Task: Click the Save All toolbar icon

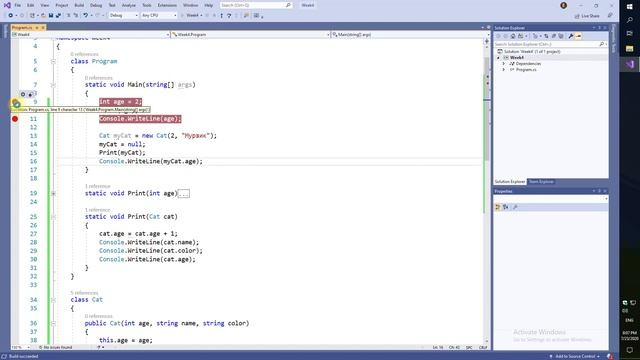Action: pos(58,16)
